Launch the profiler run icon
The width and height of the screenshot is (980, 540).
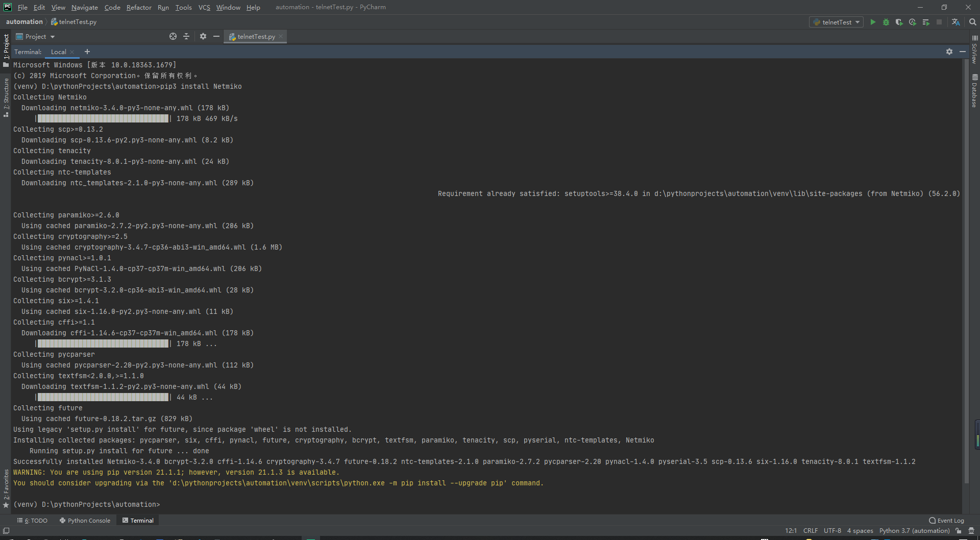pyautogui.click(x=912, y=22)
